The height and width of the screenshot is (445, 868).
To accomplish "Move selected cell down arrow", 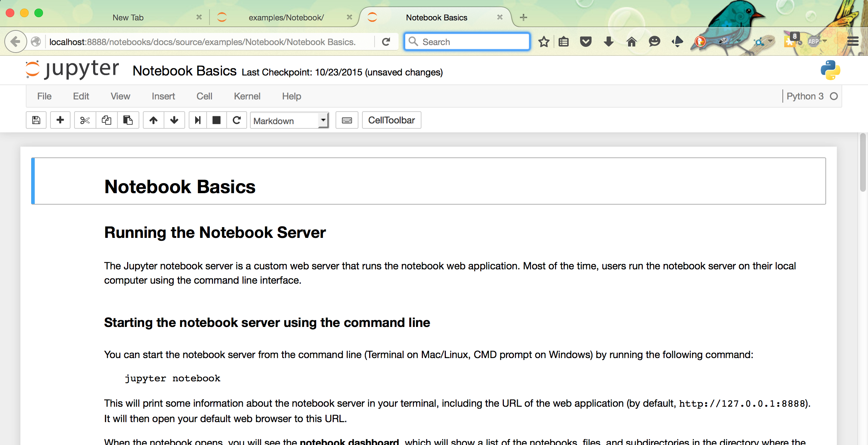I will [x=174, y=120].
